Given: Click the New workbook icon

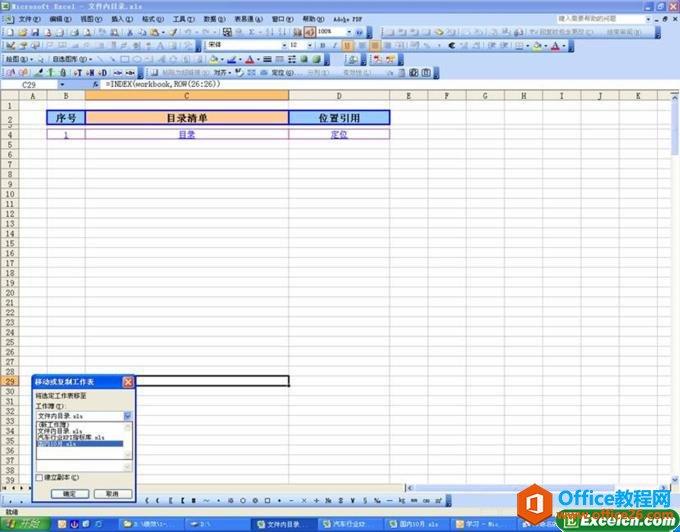Looking at the screenshot, I should (x=10, y=32).
